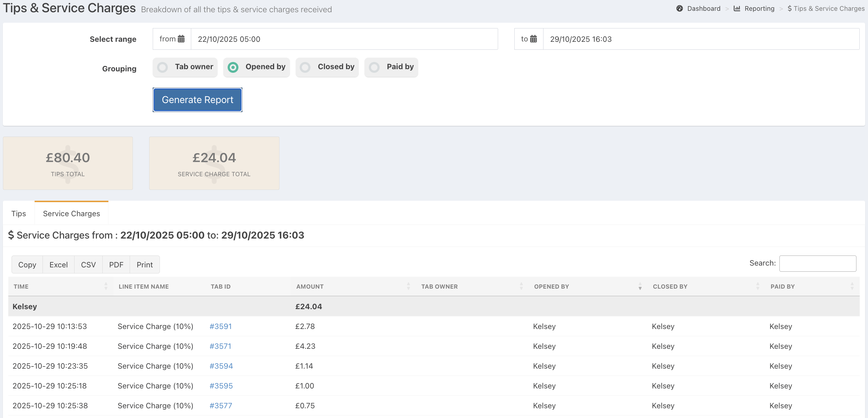
Task: Sort table by Time column arrows
Action: pyautogui.click(x=106, y=286)
